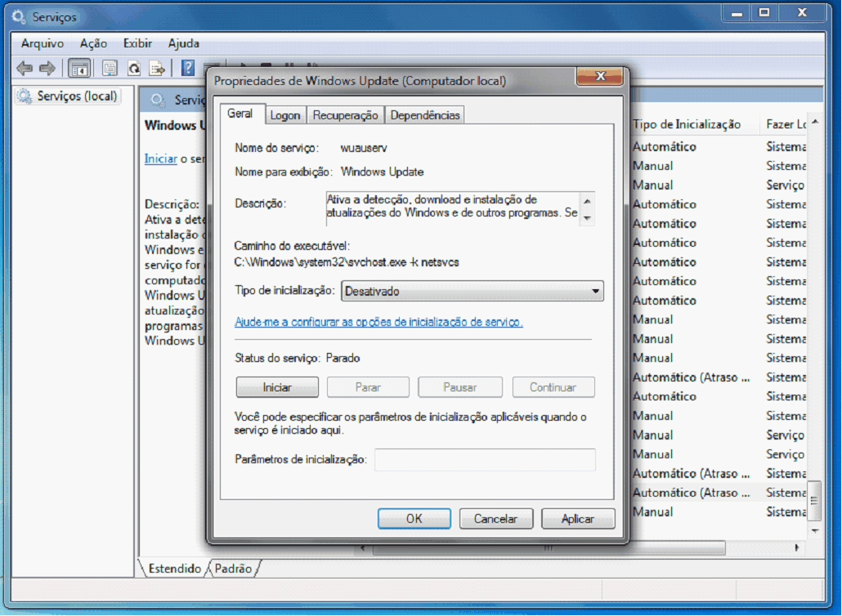This screenshot has width=842, height=616.
Task: Click the Properties toolbar icon
Action: click(x=110, y=69)
